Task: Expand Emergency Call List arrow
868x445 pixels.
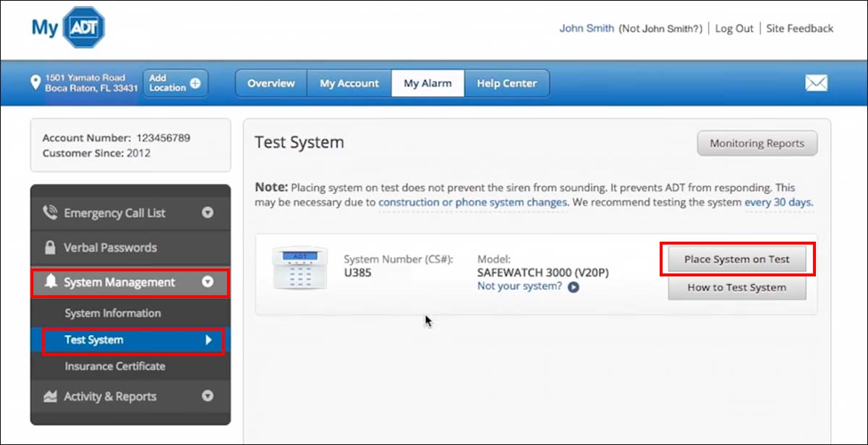Action: (x=208, y=213)
